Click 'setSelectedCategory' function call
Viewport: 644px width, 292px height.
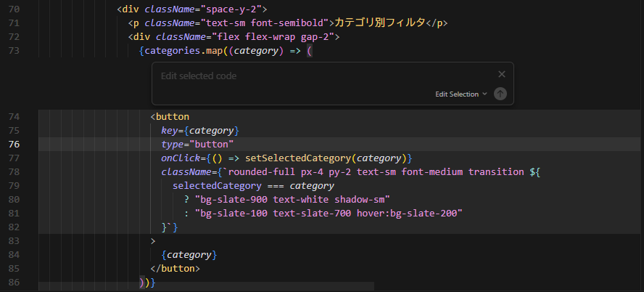tap(298, 158)
